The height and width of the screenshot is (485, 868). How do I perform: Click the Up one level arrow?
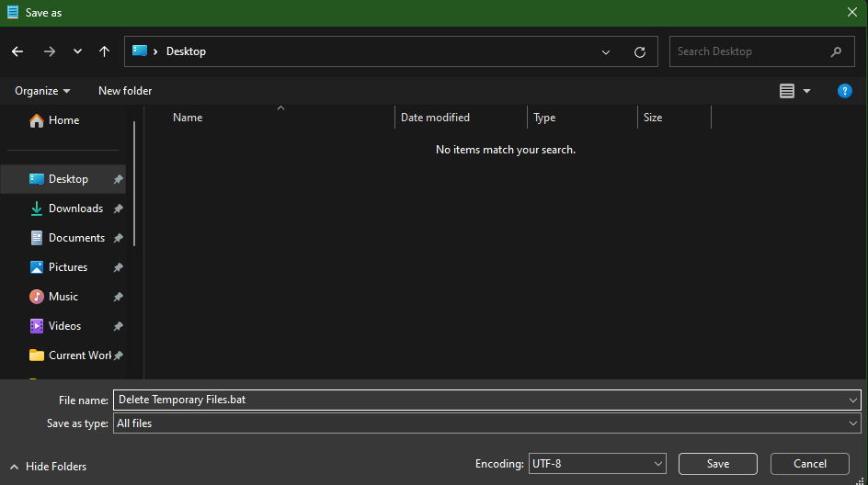104,51
